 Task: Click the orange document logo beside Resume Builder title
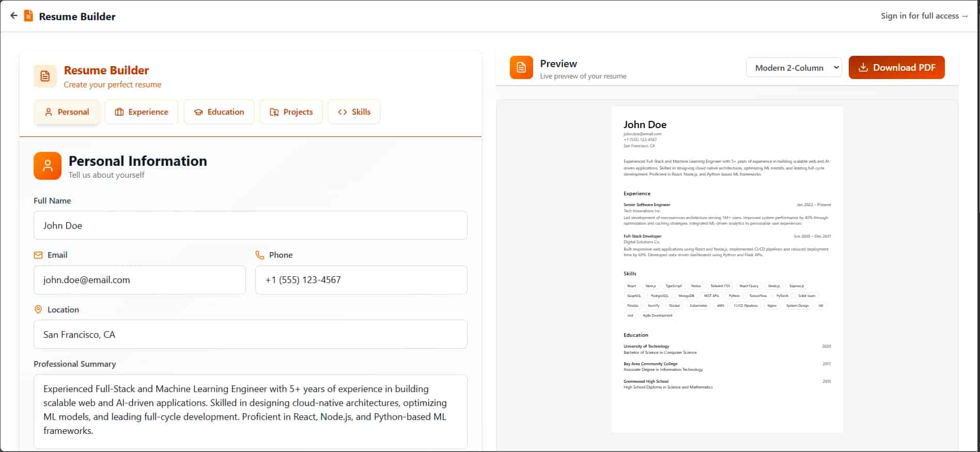(28, 16)
